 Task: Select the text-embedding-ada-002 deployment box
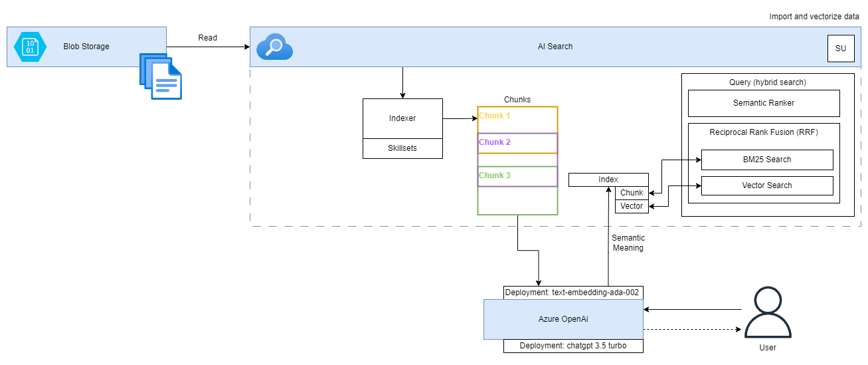coord(574,293)
